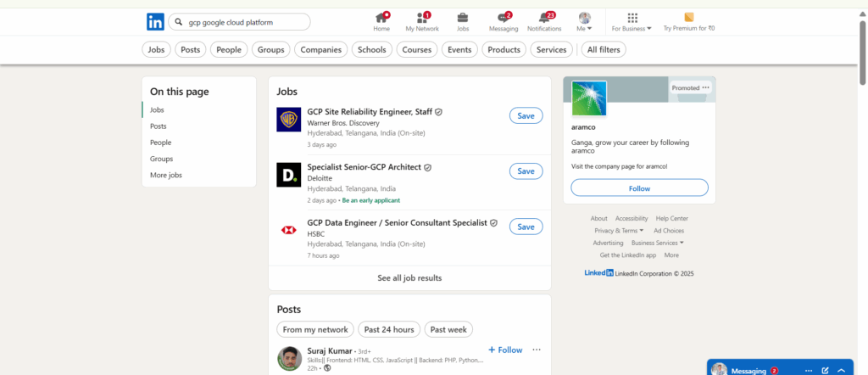
Task: Filter results by Groups
Action: click(x=270, y=50)
